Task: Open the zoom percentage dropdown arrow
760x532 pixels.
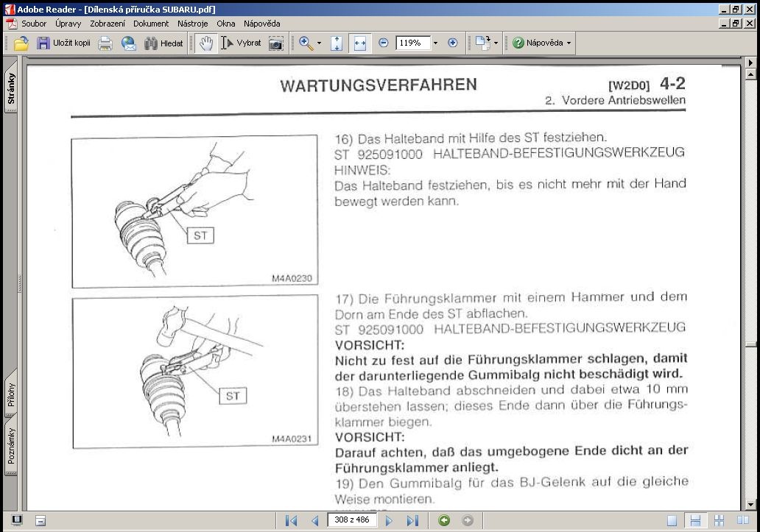Action: click(x=435, y=43)
